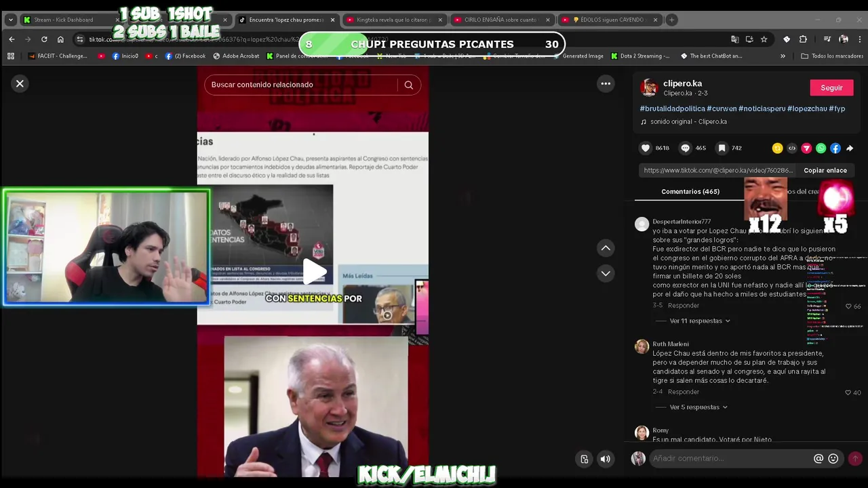The height and width of the screenshot is (488, 868).
Task: Post comment with red arrow button
Action: [855, 459]
